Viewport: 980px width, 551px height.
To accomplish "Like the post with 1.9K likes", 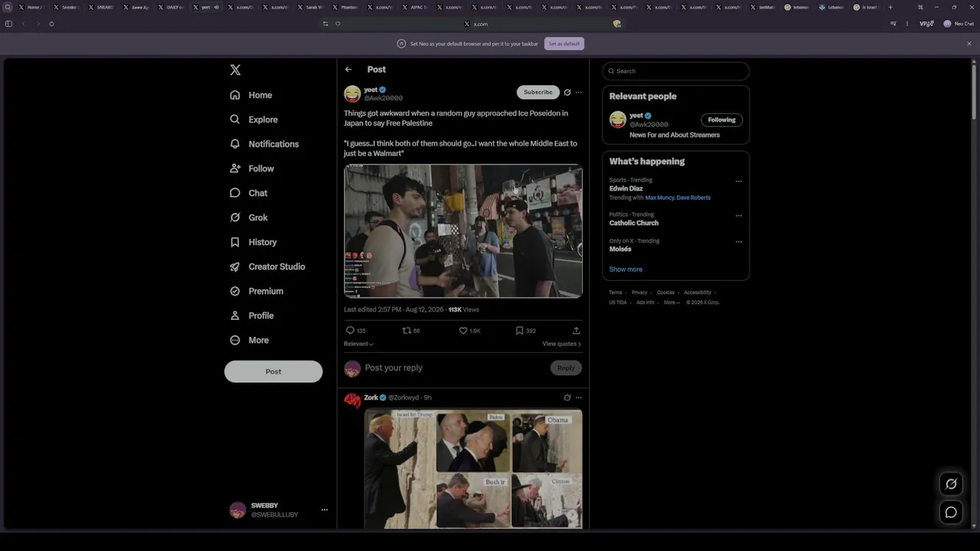I will tap(463, 331).
